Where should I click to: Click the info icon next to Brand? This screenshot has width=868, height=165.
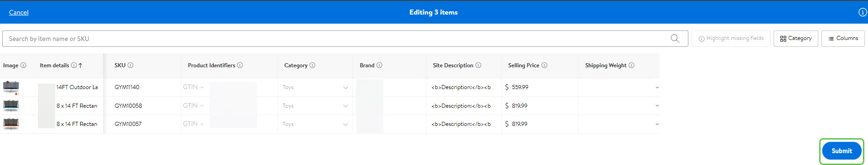[x=379, y=65]
